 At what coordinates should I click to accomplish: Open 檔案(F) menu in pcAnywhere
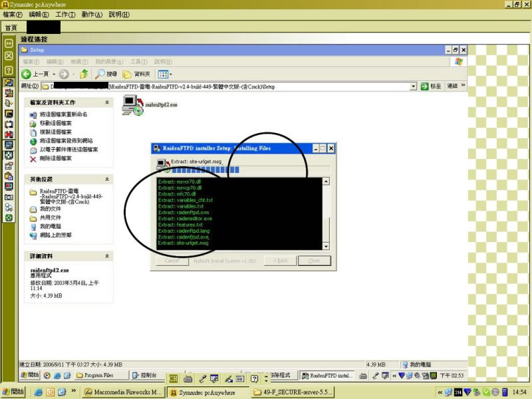13,14
